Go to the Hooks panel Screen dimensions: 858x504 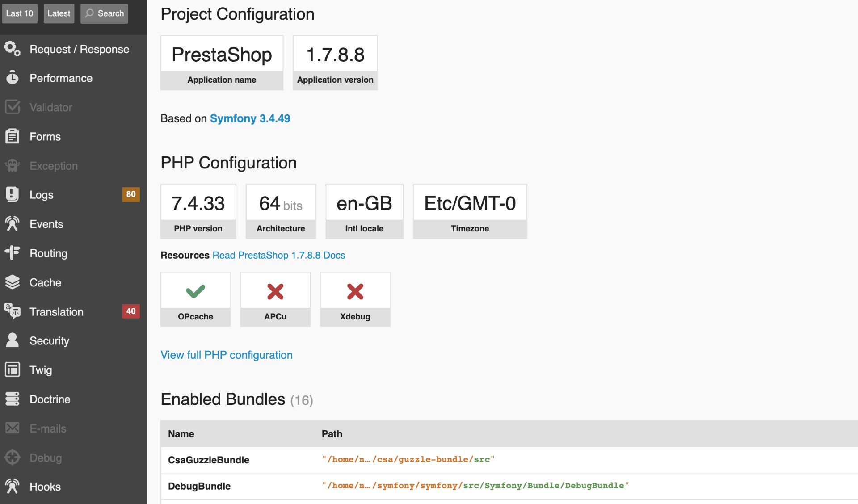click(x=45, y=487)
